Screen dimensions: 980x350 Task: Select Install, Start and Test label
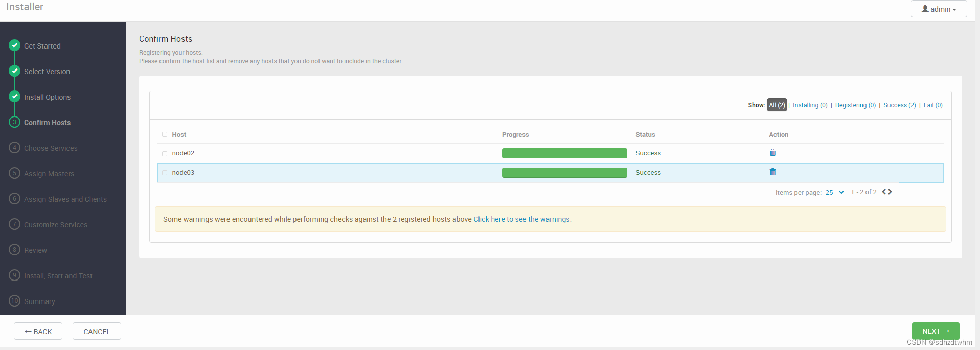click(x=58, y=276)
